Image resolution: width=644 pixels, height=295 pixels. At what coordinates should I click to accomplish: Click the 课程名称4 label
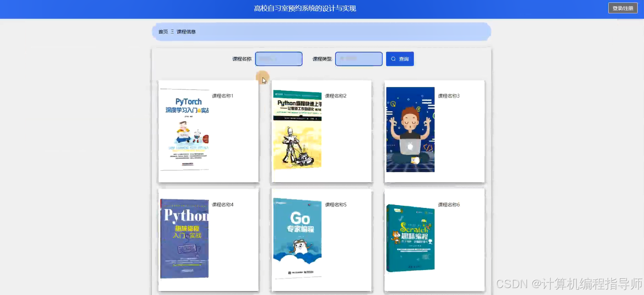[x=222, y=205]
